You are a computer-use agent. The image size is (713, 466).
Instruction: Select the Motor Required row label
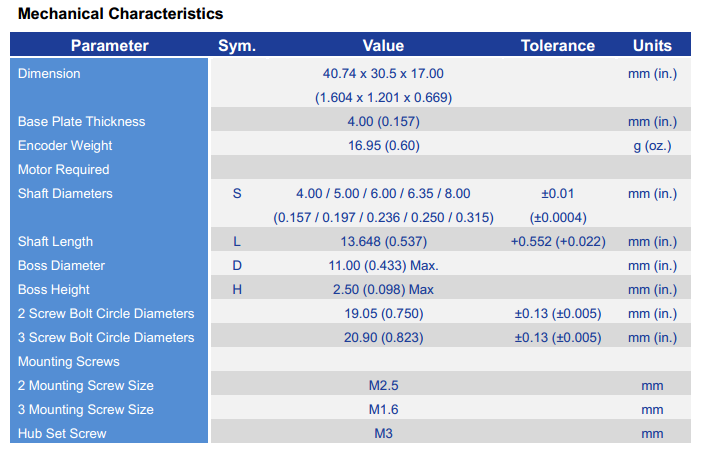coord(63,170)
